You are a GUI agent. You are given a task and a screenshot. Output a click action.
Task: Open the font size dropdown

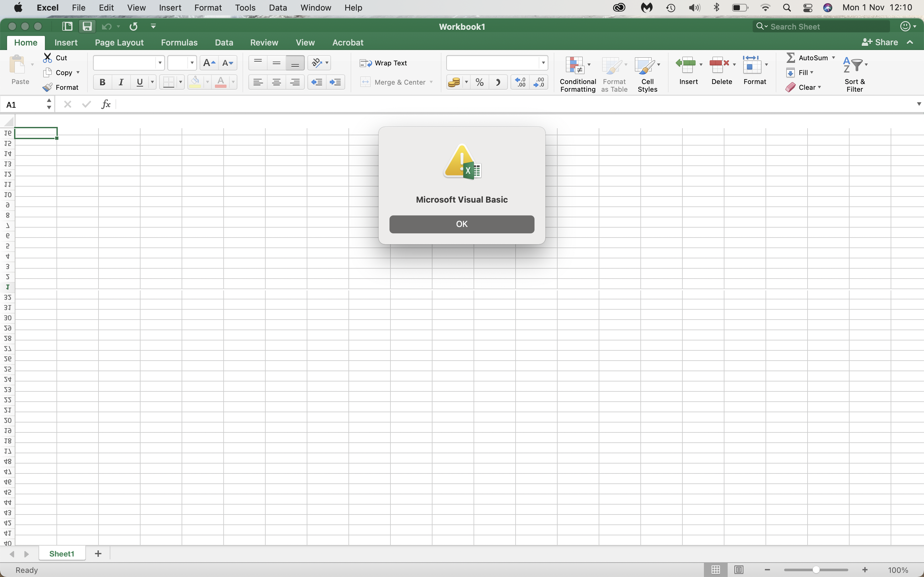tap(193, 63)
